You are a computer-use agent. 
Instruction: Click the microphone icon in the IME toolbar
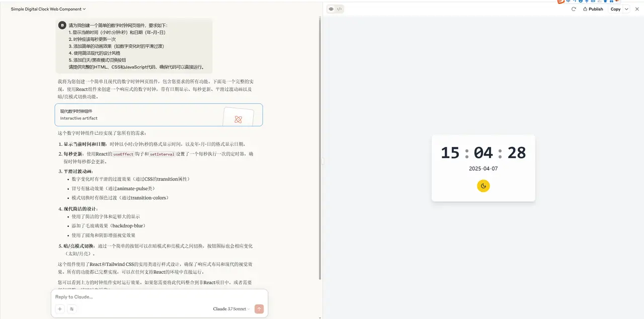[587, 2]
